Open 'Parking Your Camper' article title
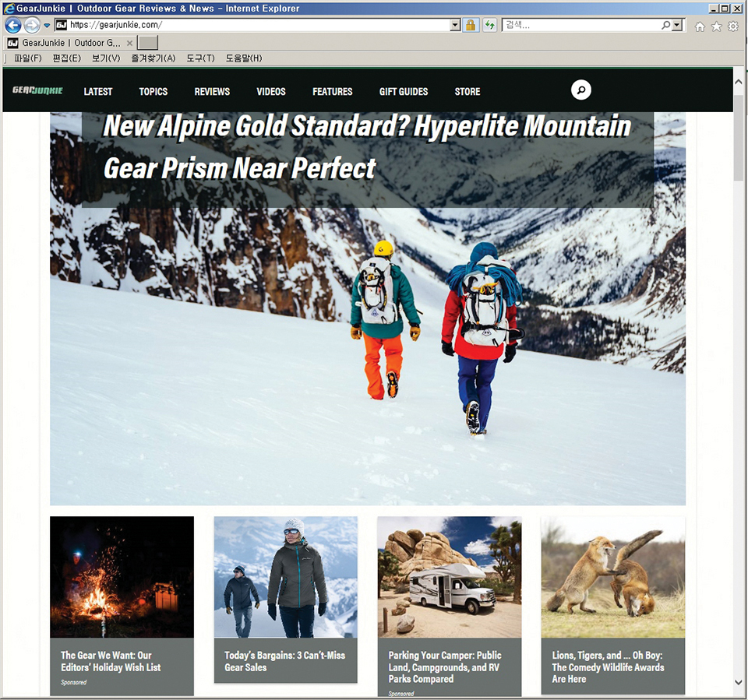The width and height of the screenshot is (748, 700). 445,667
